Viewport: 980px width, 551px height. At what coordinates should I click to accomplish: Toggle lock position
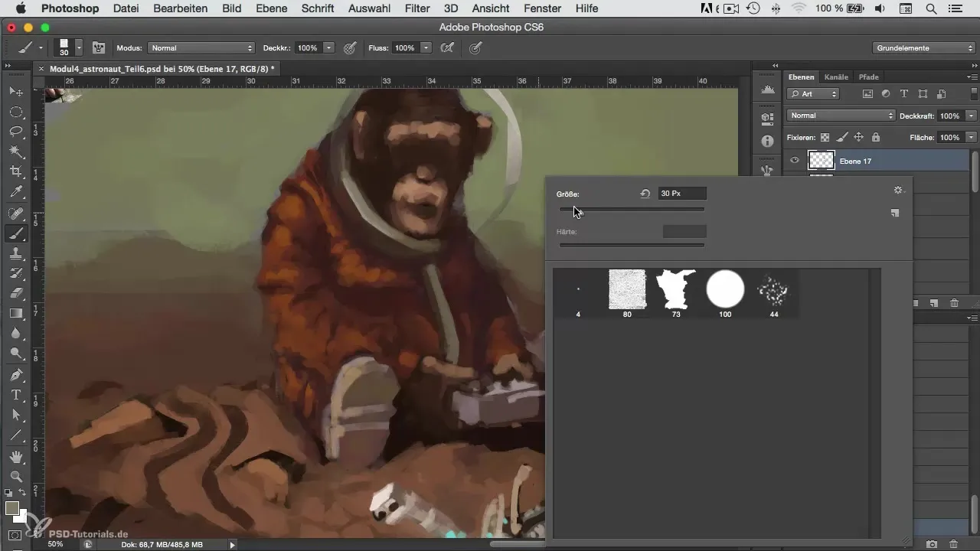click(x=858, y=138)
